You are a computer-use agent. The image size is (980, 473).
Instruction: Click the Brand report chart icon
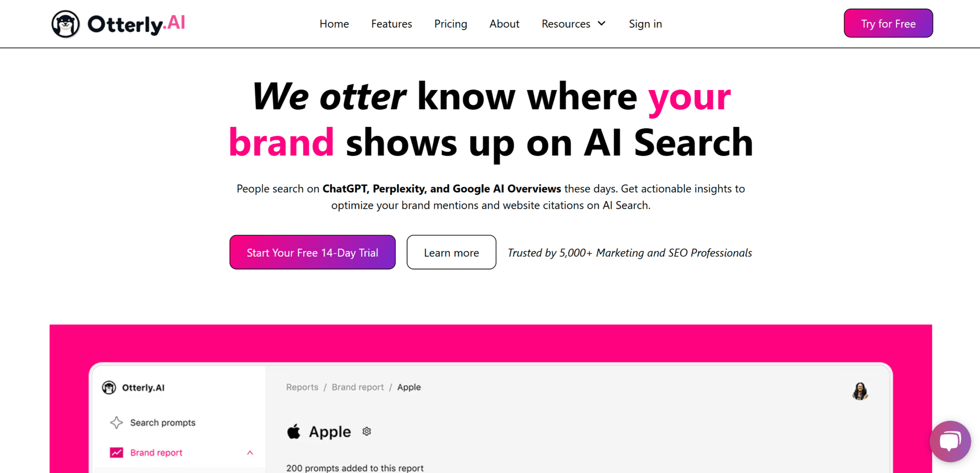[x=116, y=452]
